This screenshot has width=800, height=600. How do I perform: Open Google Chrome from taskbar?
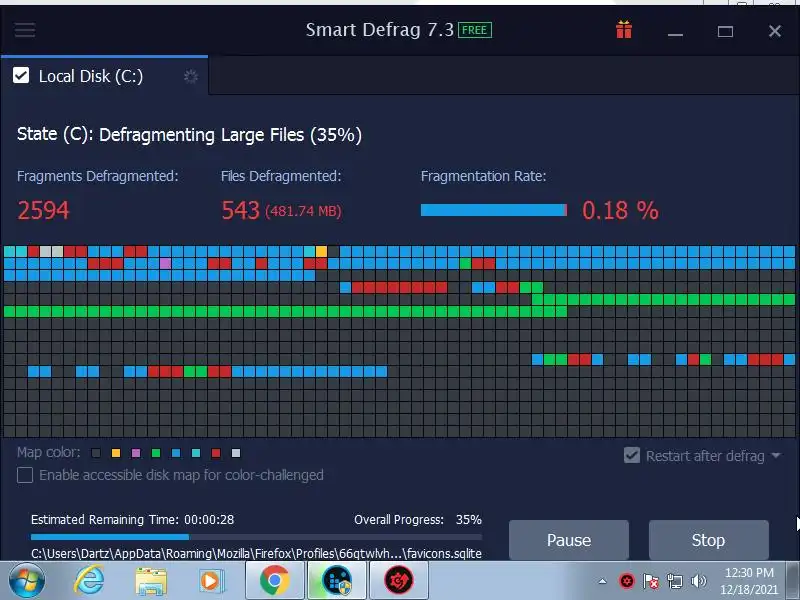(274, 581)
